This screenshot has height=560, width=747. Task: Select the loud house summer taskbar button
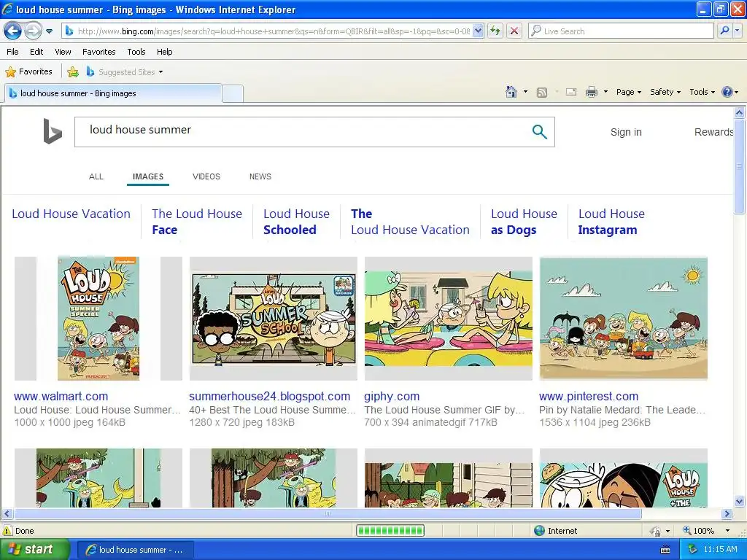tap(135, 550)
